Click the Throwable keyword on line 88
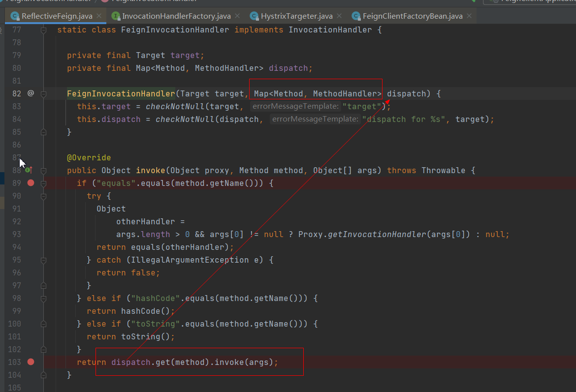The image size is (576, 392). tap(444, 171)
